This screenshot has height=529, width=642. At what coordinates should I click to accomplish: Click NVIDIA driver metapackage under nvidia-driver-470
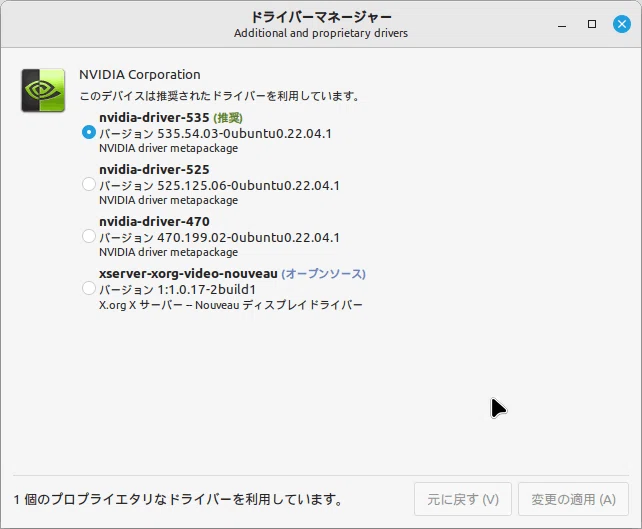tap(168, 252)
